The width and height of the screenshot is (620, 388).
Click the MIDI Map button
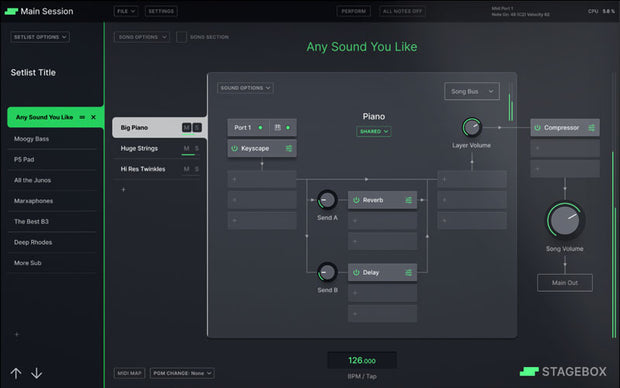tap(129, 373)
